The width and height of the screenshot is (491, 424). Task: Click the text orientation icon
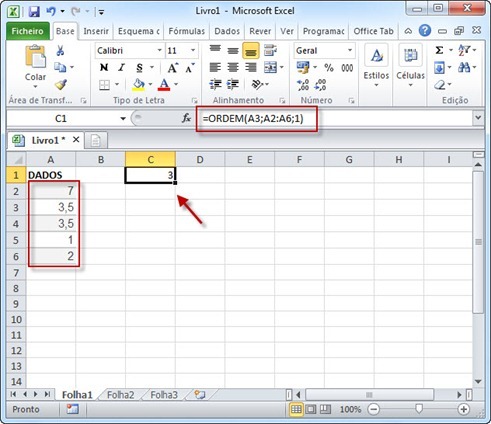(257, 84)
